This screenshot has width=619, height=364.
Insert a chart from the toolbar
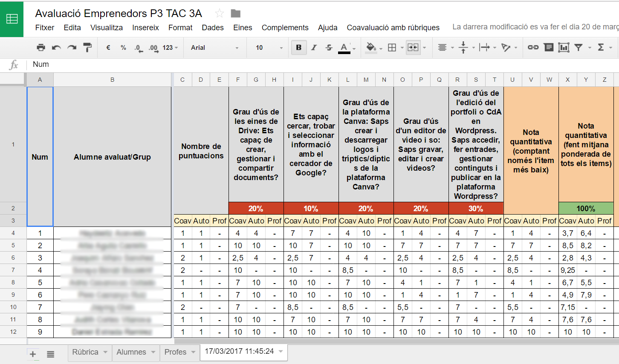click(564, 47)
